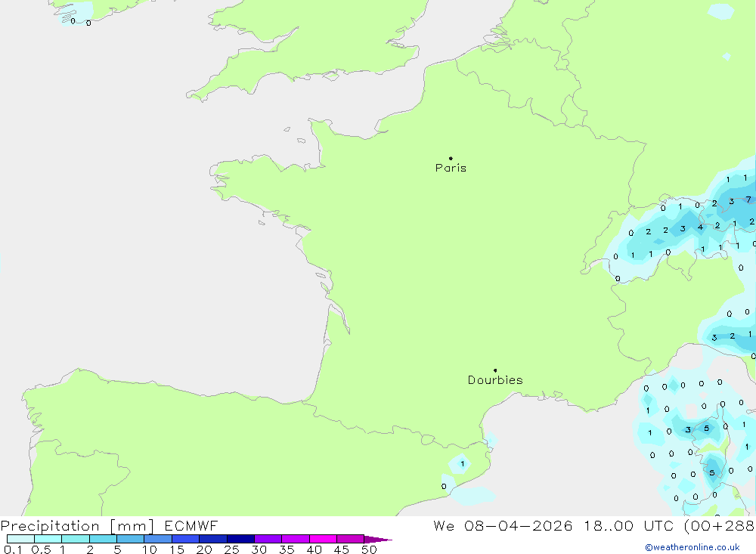
Task: Select the 0.1–0.5 mm legend swatch
Action: coord(20,539)
